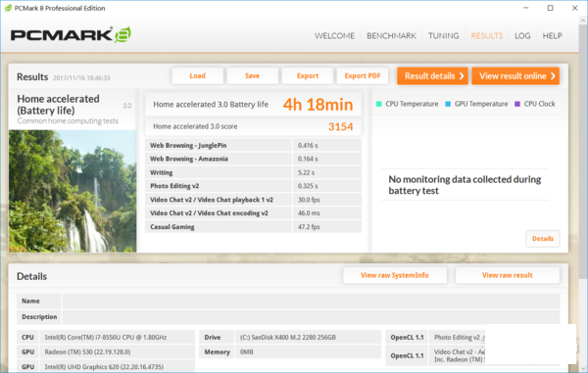Select the Web Browsing - Amazonia row
Image resolution: width=588 pixels, height=373 pixels.
[x=253, y=159]
